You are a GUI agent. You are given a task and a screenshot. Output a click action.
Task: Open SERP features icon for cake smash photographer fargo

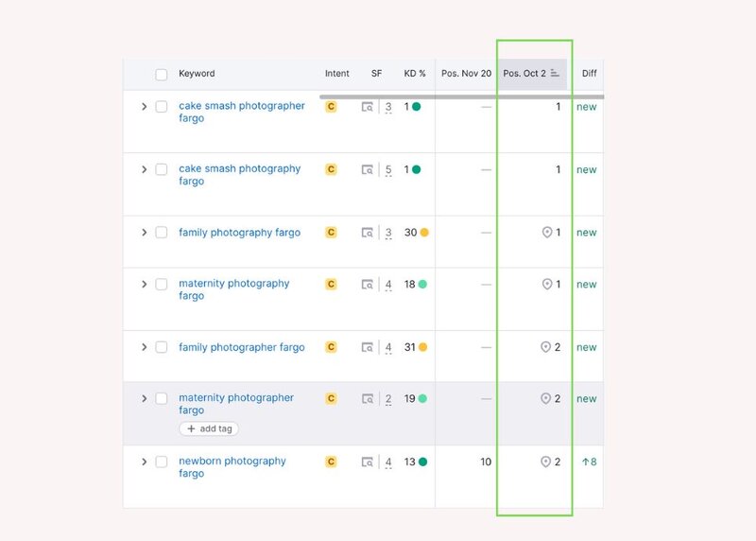tap(368, 107)
